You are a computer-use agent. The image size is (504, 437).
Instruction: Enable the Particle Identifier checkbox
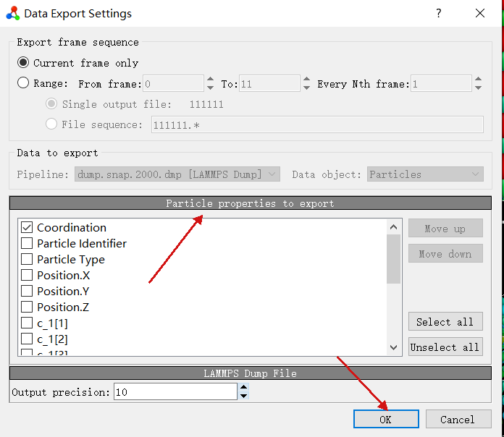(x=27, y=243)
